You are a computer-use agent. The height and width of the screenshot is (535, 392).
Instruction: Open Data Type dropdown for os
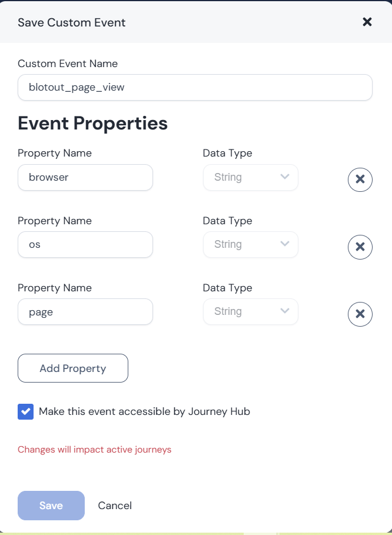coord(250,244)
